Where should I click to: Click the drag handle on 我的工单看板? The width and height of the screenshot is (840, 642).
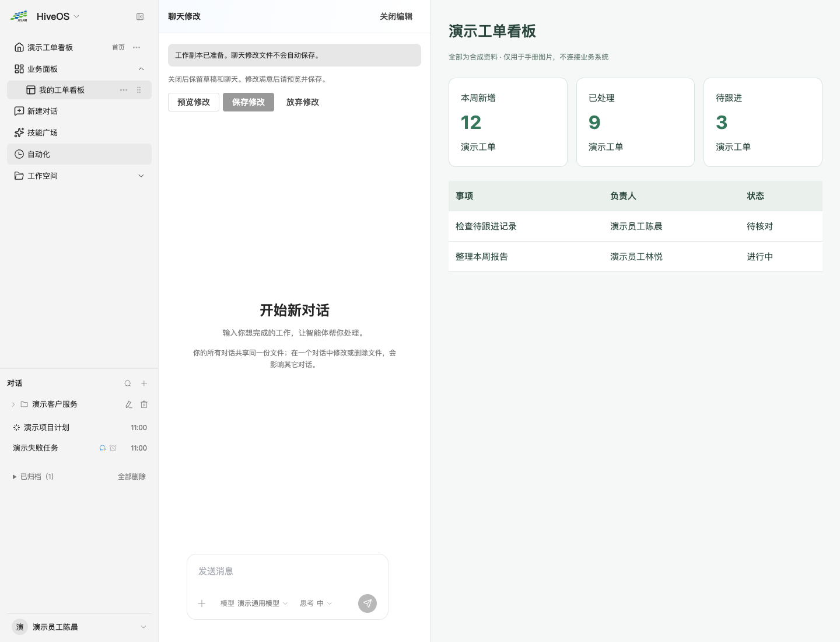139,90
